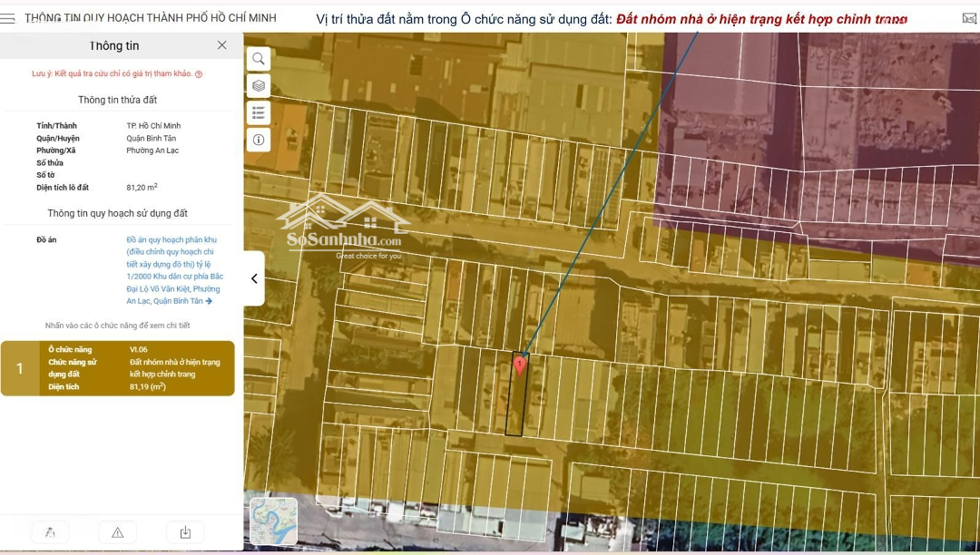Click the measure tool button in bottom bar
The width and height of the screenshot is (980, 555).
point(50,532)
